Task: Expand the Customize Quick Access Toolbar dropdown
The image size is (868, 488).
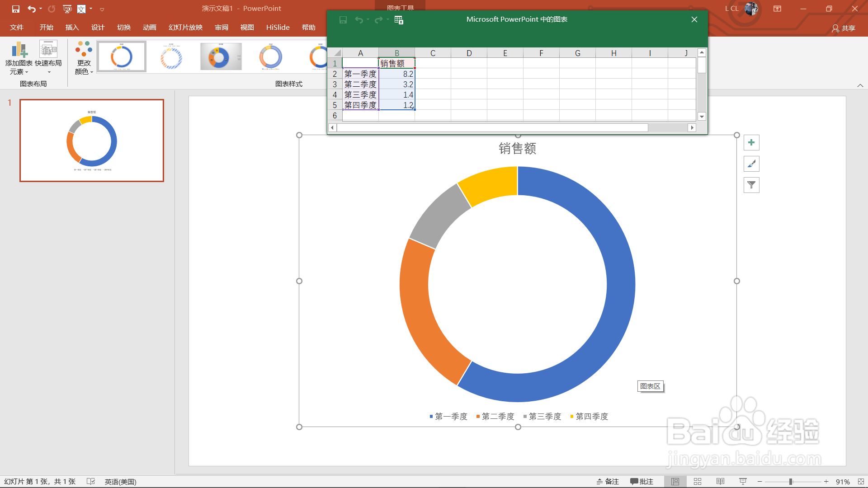Action: (x=102, y=9)
